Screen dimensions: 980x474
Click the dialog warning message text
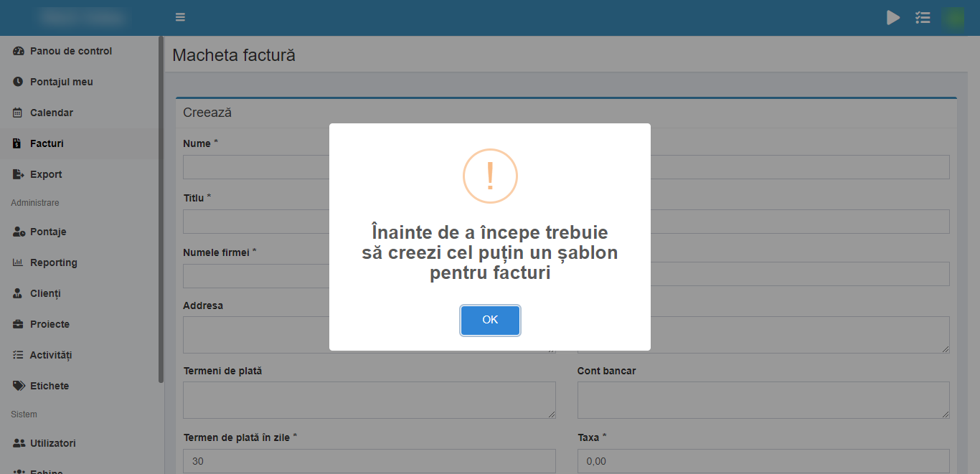point(490,252)
